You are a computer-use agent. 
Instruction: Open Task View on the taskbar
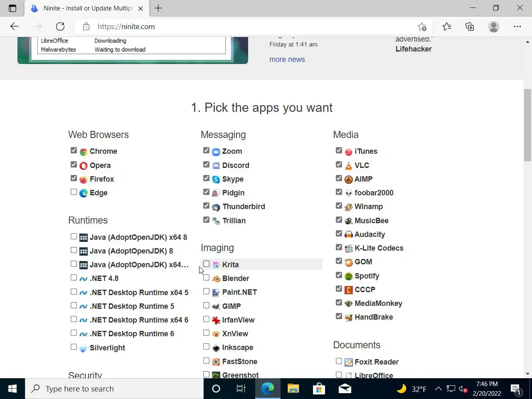pos(241,389)
